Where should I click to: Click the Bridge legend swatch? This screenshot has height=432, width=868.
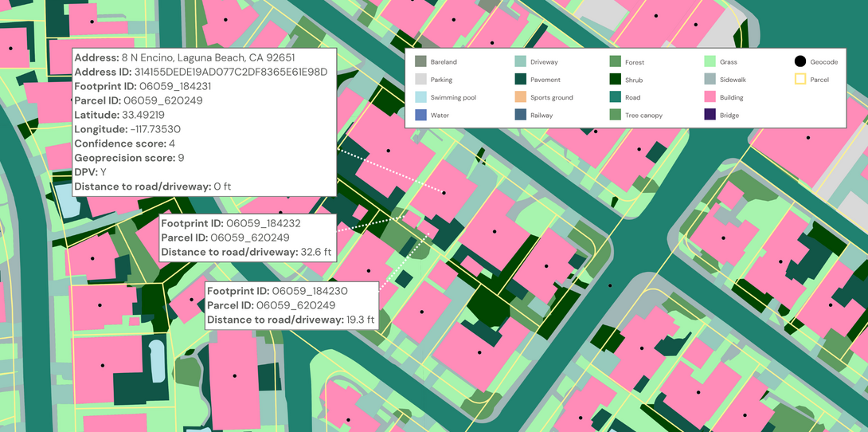point(710,116)
